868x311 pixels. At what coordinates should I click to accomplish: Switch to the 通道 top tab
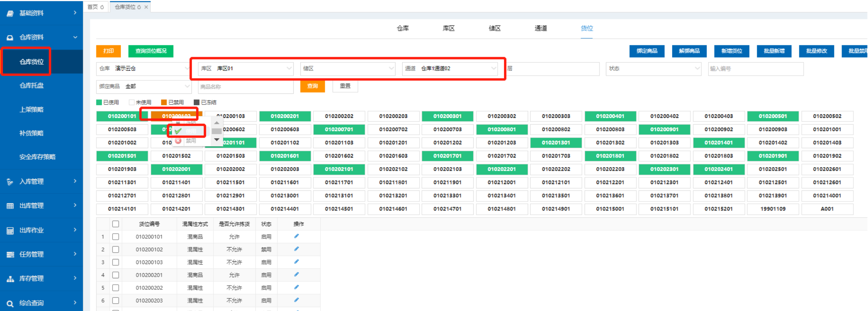tap(541, 28)
